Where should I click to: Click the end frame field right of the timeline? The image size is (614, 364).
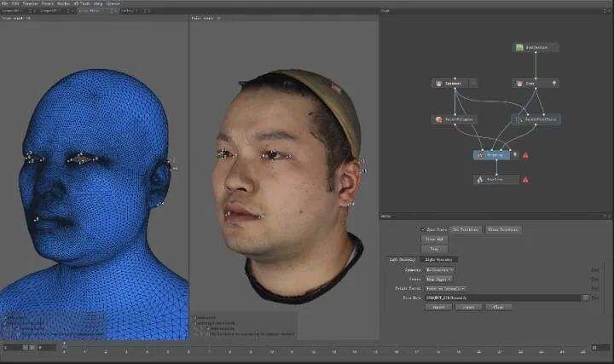[600, 348]
